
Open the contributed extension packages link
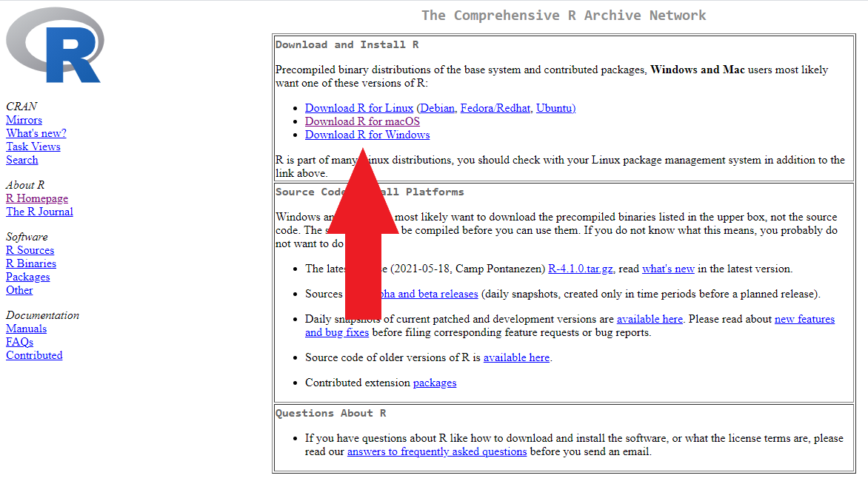[x=435, y=383]
